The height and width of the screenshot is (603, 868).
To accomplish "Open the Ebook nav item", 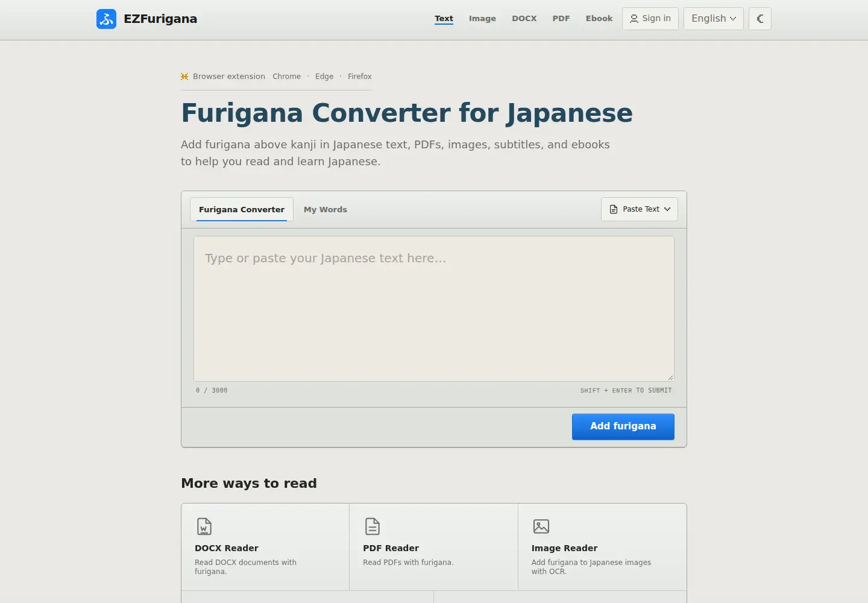I will (x=599, y=19).
